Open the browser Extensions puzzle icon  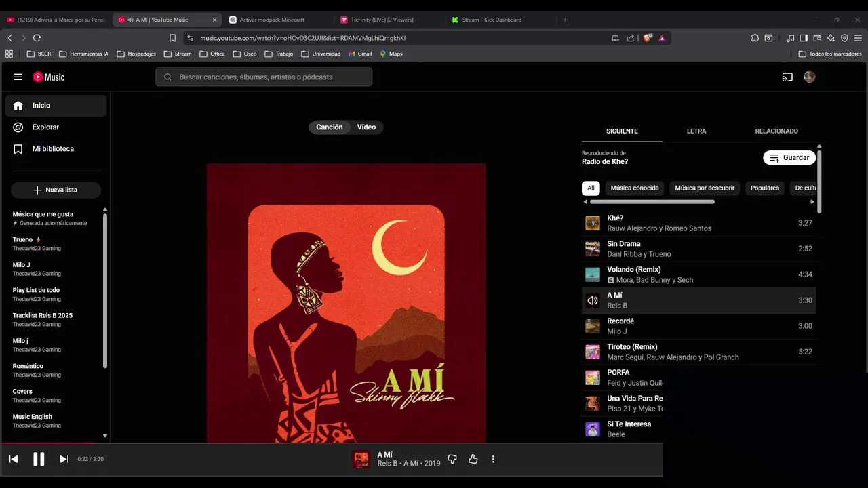(x=755, y=38)
